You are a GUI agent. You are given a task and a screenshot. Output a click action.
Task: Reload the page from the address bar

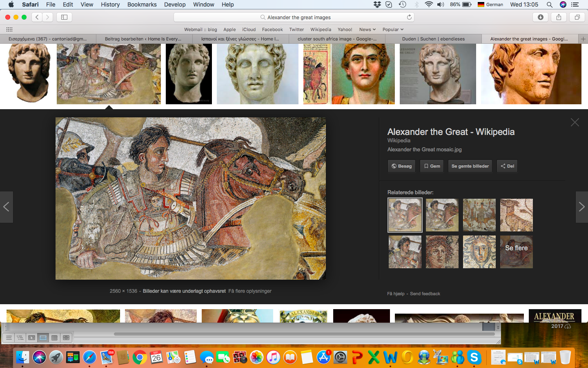[409, 17]
